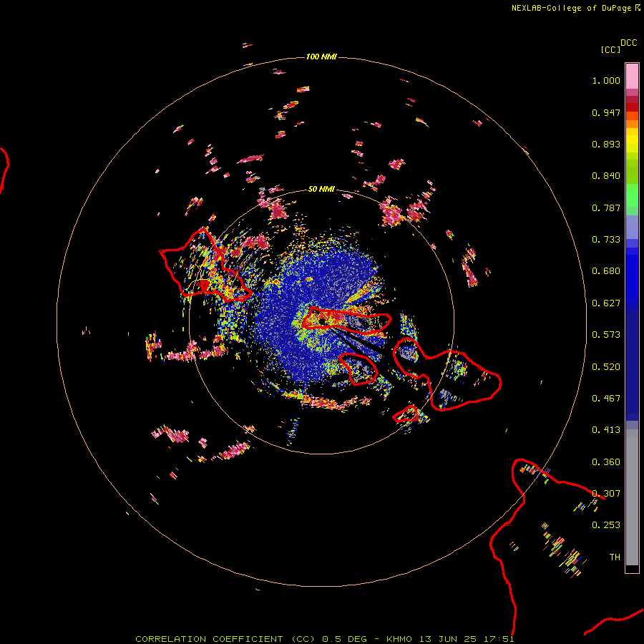Click the bright green band of the color bar
The width and height of the screenshot is (644, 644).
click(x=632, y=195)
